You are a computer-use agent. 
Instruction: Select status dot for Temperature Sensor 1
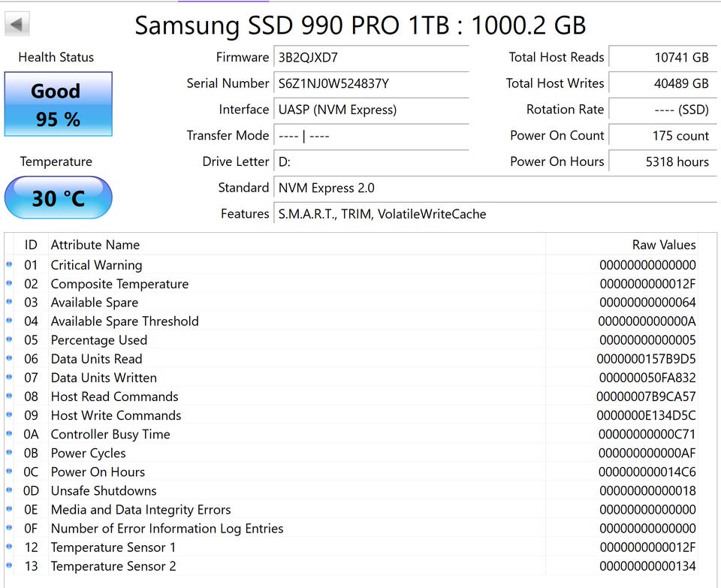click(x=9, y=547)
